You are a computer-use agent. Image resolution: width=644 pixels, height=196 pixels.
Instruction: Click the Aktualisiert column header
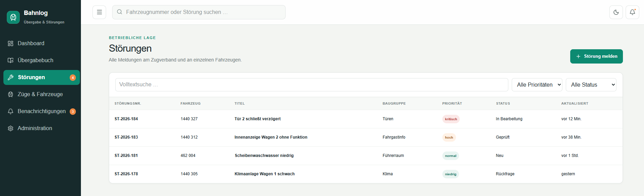575,104
